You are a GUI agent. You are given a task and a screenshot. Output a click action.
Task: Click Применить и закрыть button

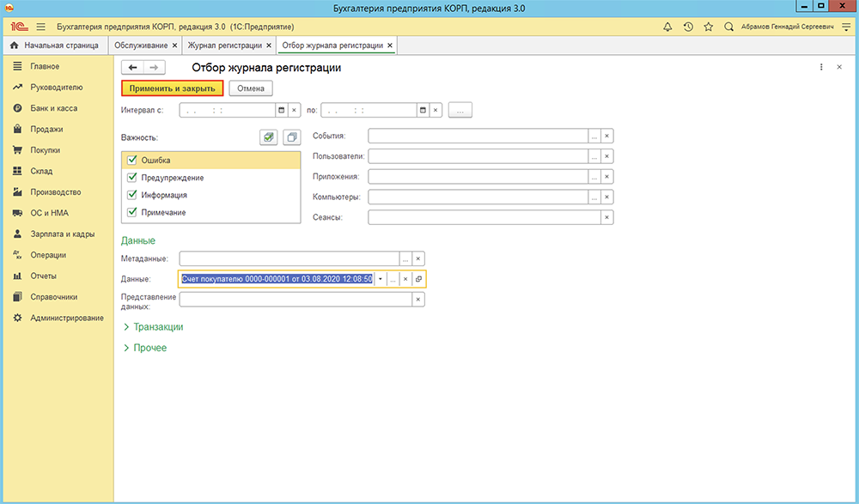point(172,88)
